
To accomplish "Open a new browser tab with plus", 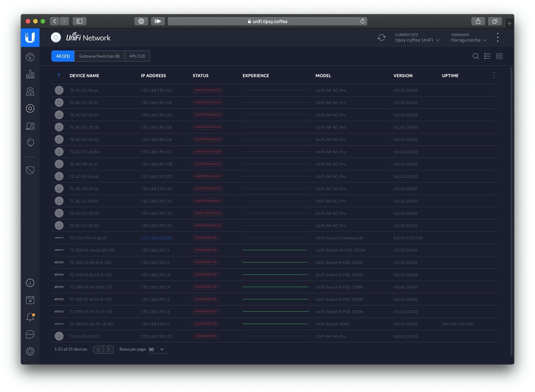I will click(x=509, y=24).
